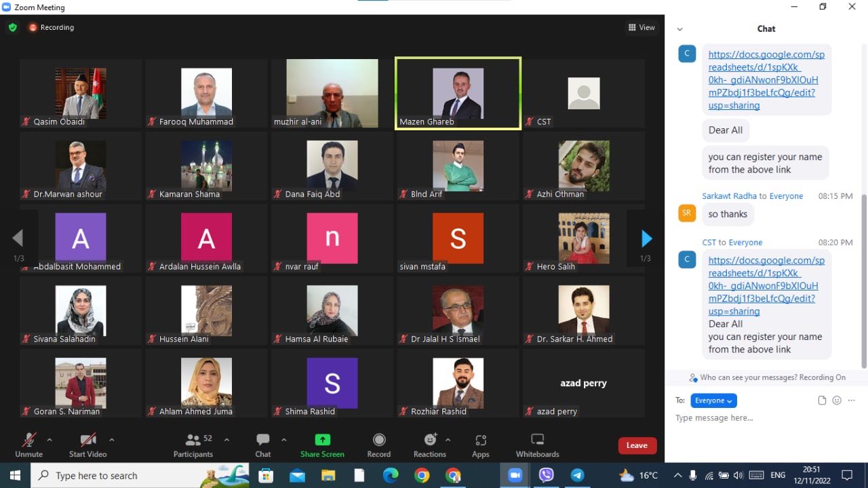Share Screen using the green toolbar icon
The height and width of the screenshot is (488, 868).
[x=323, y=445]
